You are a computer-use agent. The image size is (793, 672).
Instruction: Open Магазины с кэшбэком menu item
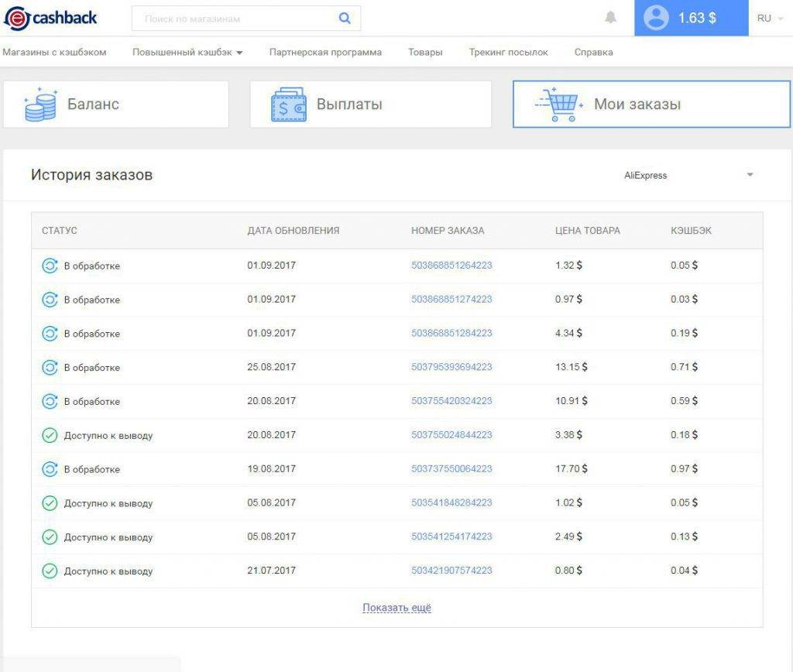[x=54, y=53]
